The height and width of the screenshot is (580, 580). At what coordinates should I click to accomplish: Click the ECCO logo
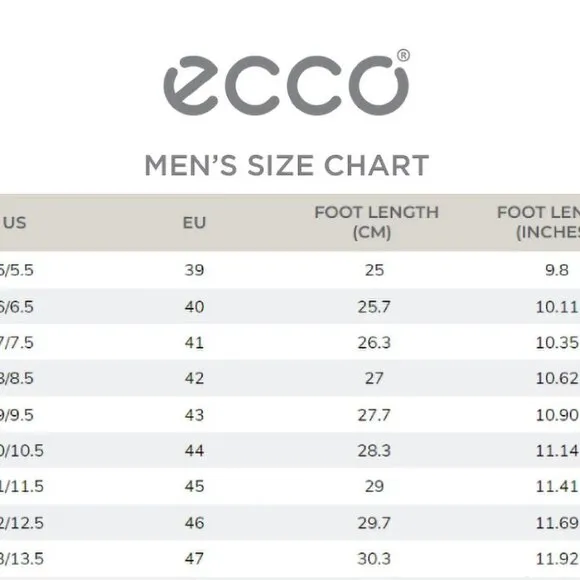point(286,83)
